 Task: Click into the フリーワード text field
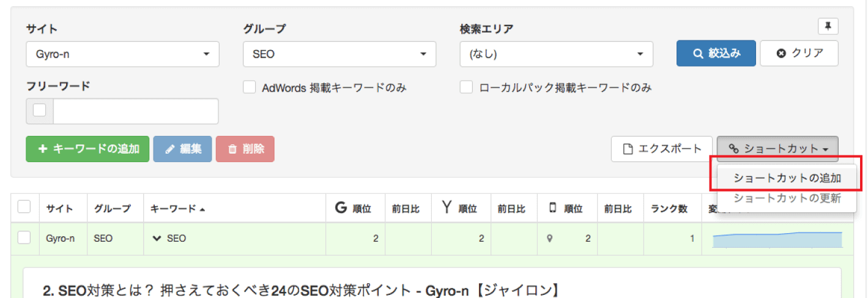click(x=135, y=111)
